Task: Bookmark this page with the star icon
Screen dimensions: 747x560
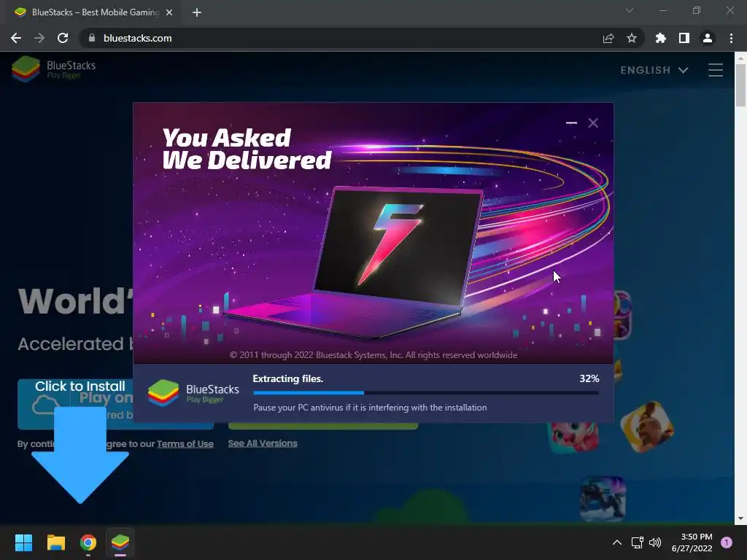Action: [632, 38]
